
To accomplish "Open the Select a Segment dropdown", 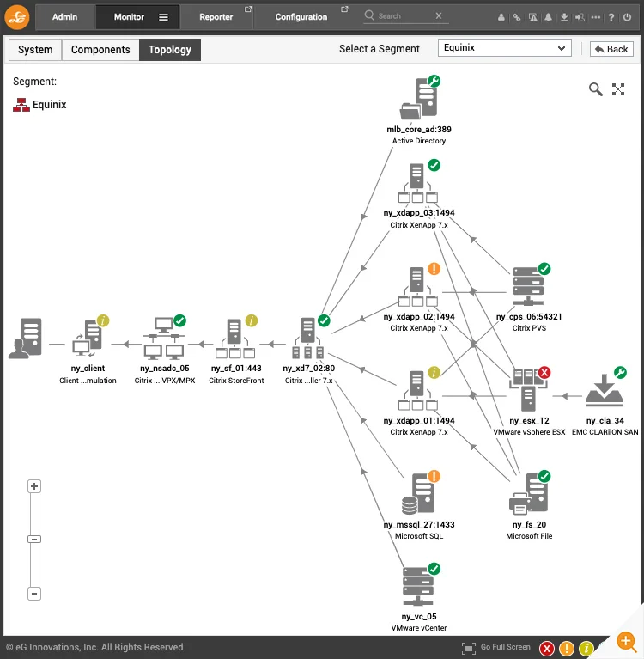I will point(505,48).
